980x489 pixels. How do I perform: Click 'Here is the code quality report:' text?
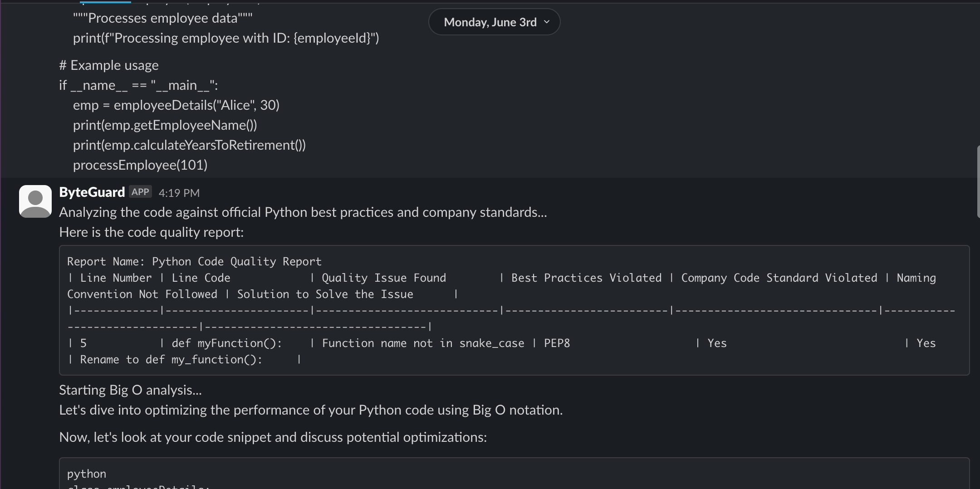(151, 232)
